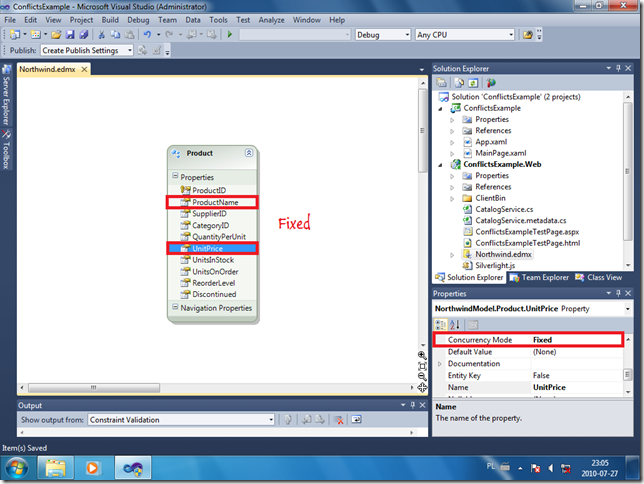Click the Start Debugging green arrow

coord(230,34)
